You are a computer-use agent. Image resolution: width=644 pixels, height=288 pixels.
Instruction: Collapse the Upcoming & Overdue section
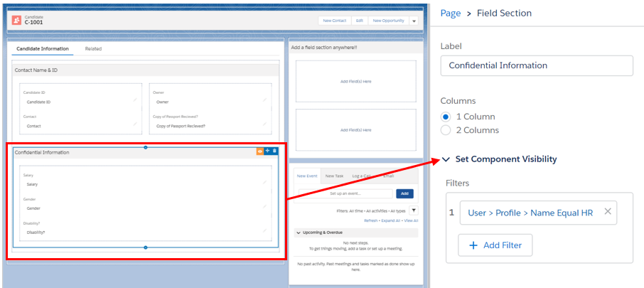pos(298,233)
